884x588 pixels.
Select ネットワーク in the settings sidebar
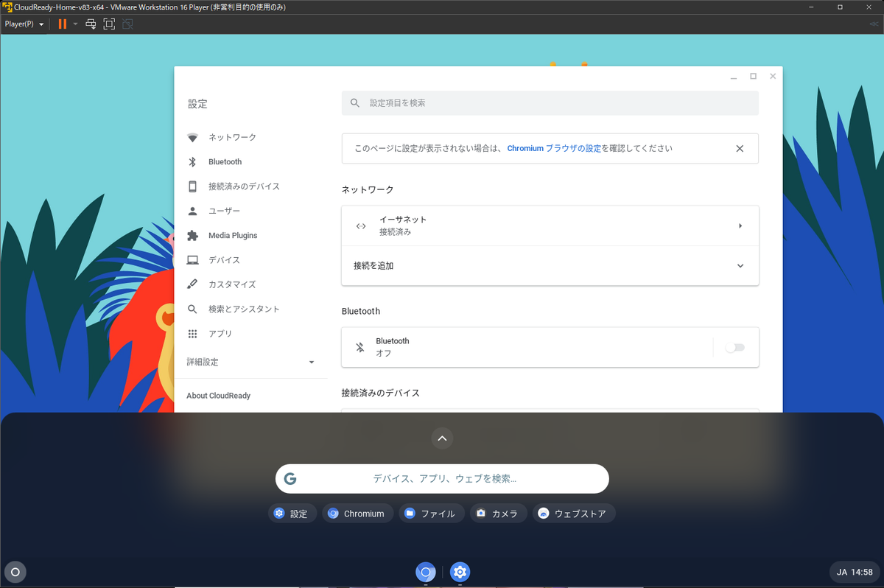coord(232,138)
